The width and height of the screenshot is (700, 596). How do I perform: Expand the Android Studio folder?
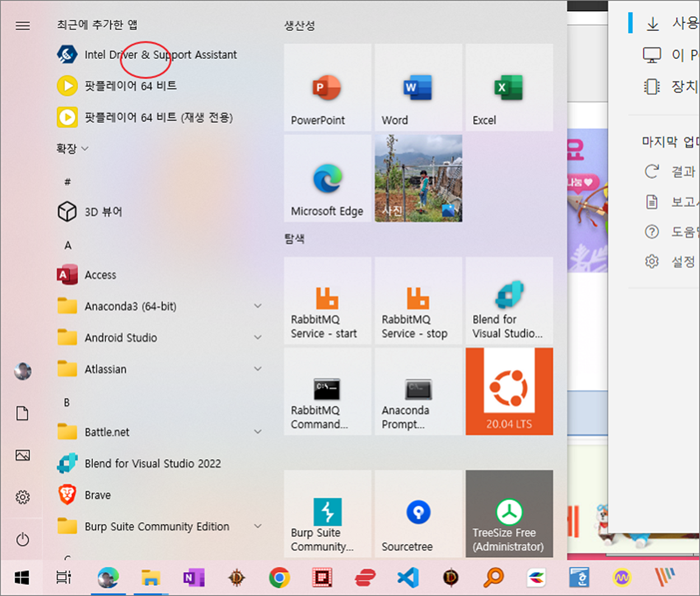click(160, 338)
